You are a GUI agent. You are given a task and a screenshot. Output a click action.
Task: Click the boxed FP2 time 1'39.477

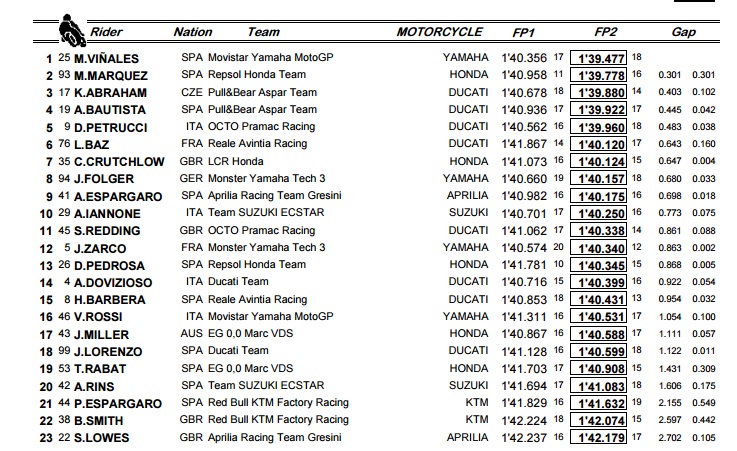point(599,58)
